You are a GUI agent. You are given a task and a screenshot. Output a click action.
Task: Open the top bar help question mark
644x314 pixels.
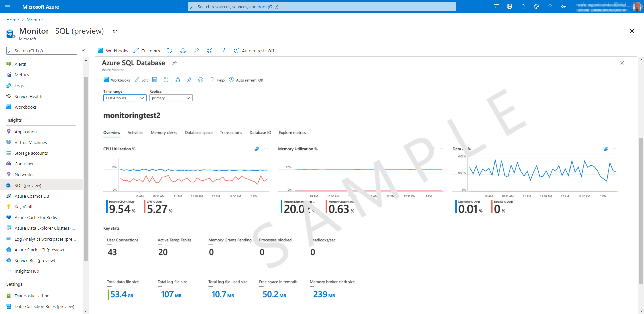click(550, 7)
